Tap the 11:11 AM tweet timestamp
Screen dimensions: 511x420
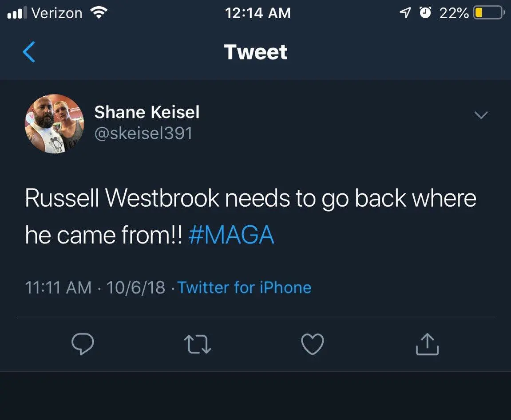58,287
